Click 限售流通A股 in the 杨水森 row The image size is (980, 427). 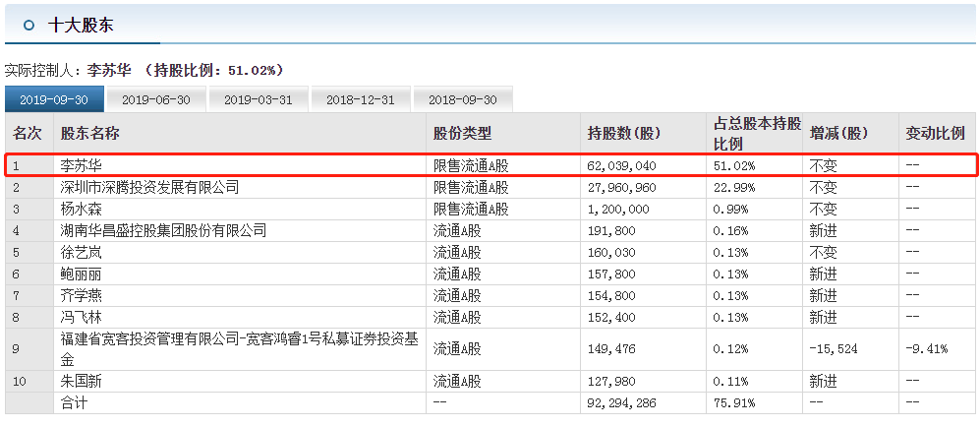471,209
